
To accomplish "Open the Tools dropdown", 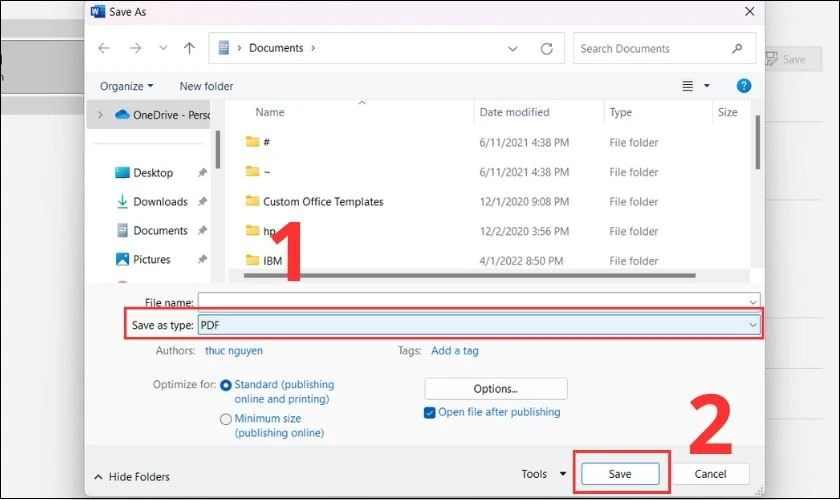I will click(x=544, y=474).
